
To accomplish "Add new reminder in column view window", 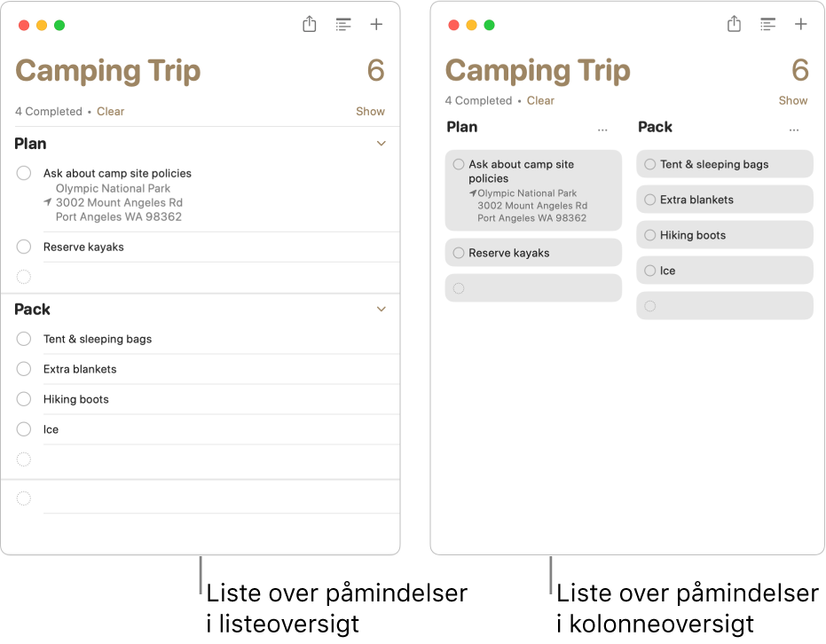I will (x=801, y=25).
